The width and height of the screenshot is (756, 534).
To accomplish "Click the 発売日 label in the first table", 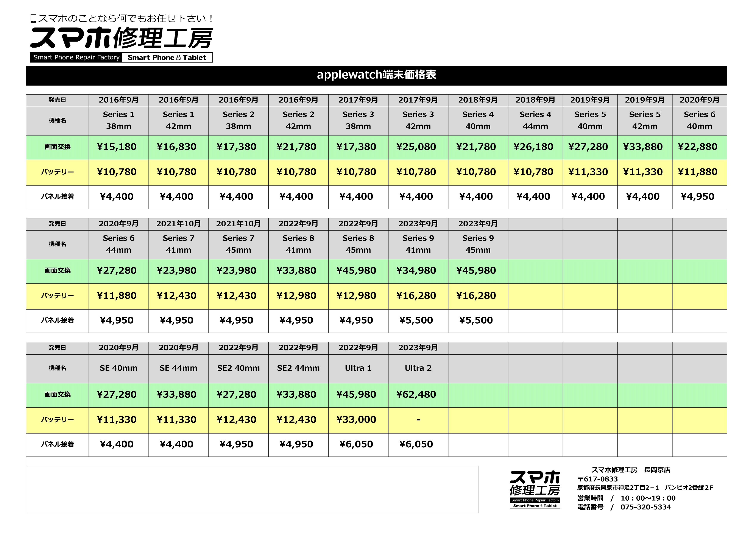I will click(x=58, y=100).
